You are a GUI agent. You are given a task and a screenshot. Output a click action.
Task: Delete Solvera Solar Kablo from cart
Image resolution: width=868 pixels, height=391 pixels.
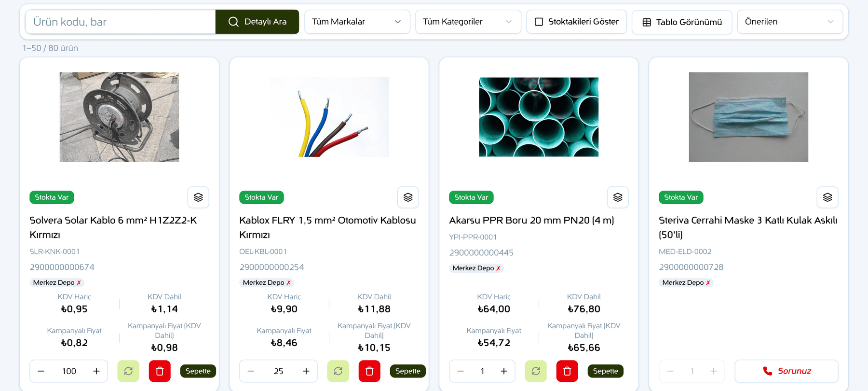pyautogui.click(x=160, y=371)
